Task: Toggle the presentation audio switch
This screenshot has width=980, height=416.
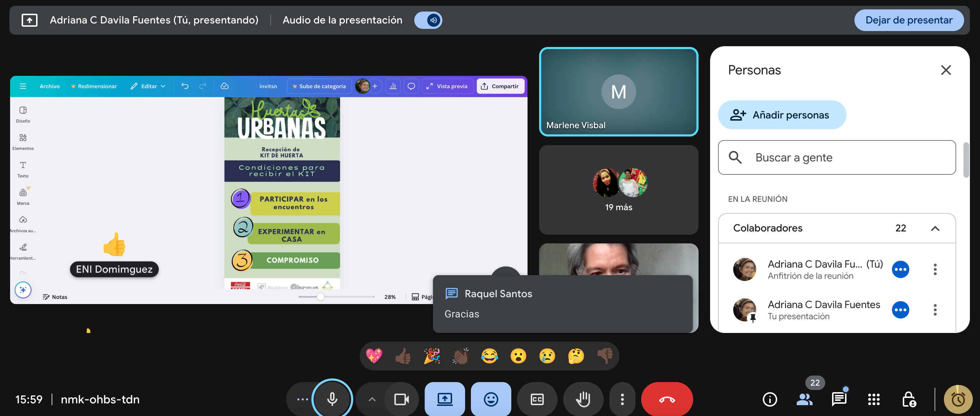Action: click(x=428, y=20)
